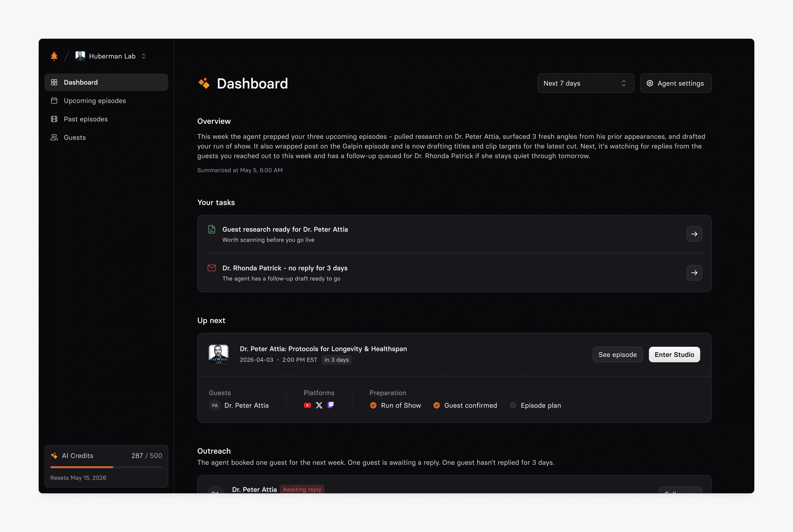Toggle the Episode plan check

pyautogui.click(x=513, y=406)
